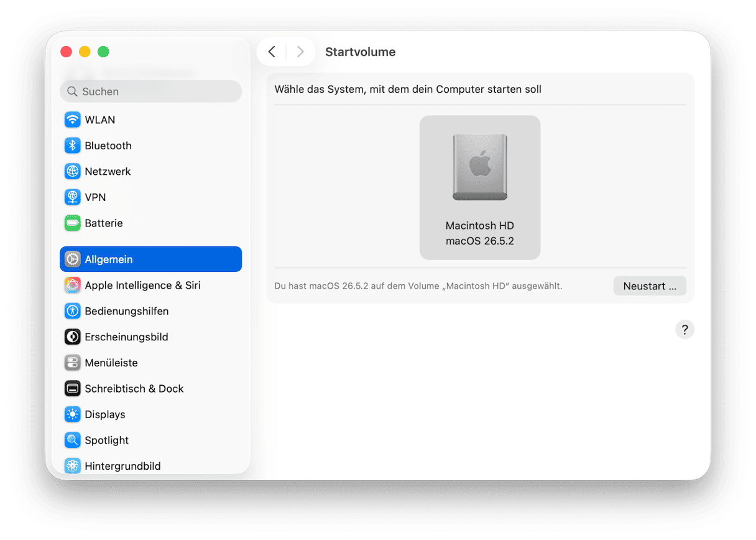Open Bedienungshilfen label in sidebar
Viewport: 756px width, 540px height.
pos(127,311)
